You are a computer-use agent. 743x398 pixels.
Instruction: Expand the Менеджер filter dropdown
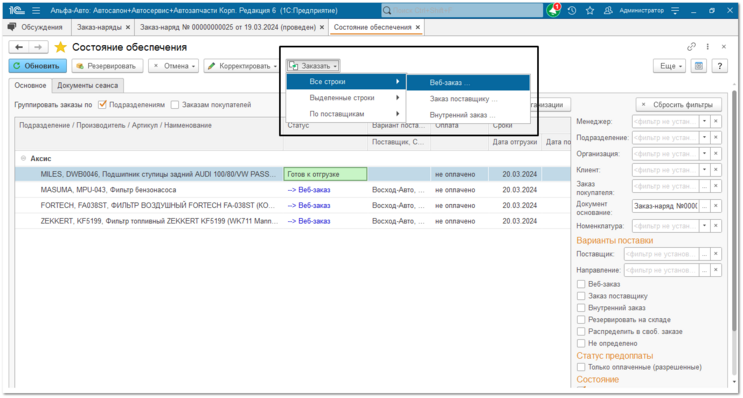point(705,121)
